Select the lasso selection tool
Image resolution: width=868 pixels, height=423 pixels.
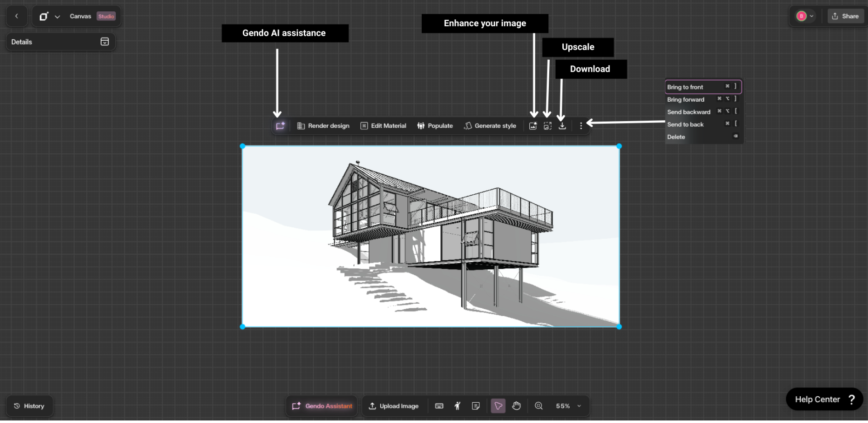point(498,406)
